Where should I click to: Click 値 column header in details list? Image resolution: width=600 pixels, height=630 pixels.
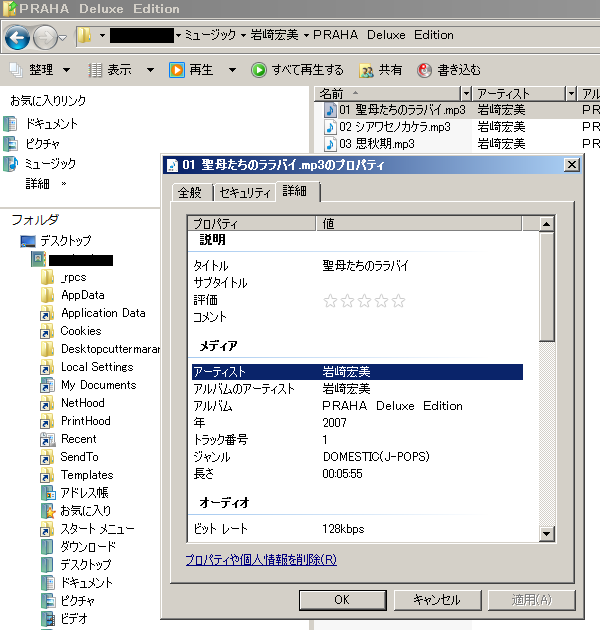tap(419, 223)
